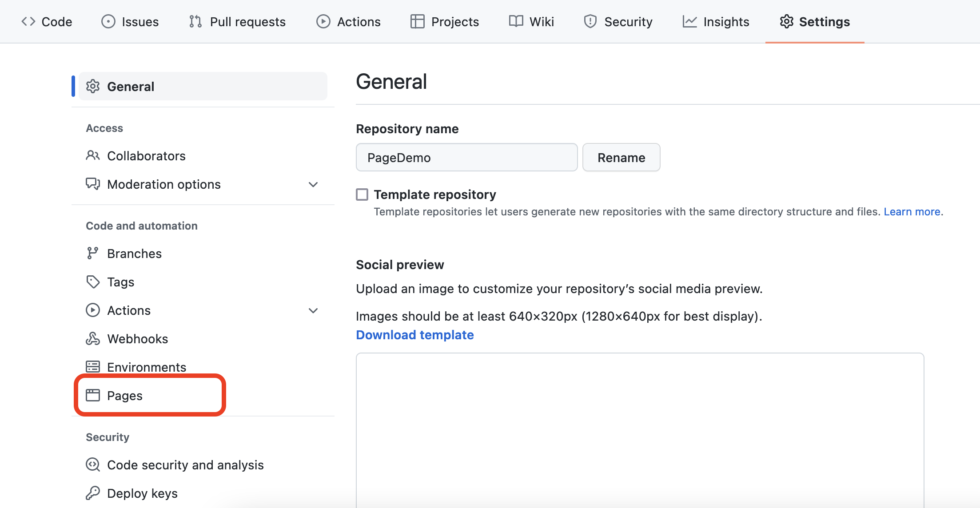980x508 pixels.
Task: Open the Download template link
Action: 414,335
